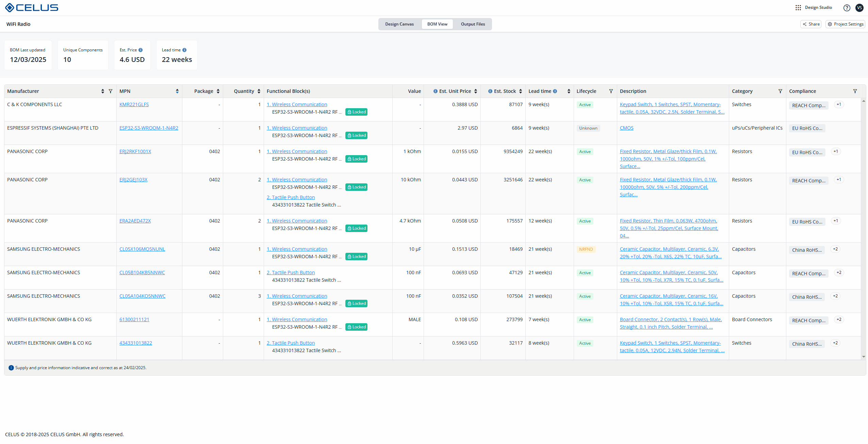This screenshot has height=444, width=868.
Task: Expand +2 compliance for CL05B104KB5NNWC row
Action: [x=839, y=273]
